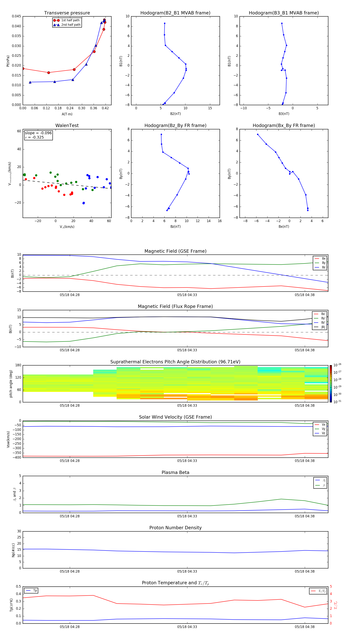Image resolution: width=351 pixels, height=644 pixels.
Task: Click the 'Pt(nPa)' axis label
Action: click(x=8, y=61)
